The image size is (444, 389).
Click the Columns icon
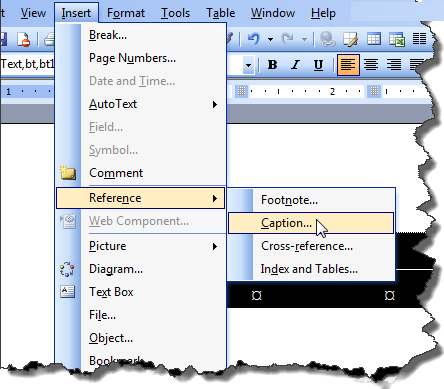419,39
